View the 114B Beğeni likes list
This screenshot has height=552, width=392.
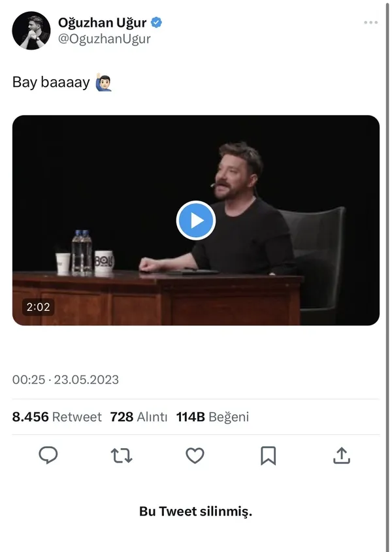(212, 417)
